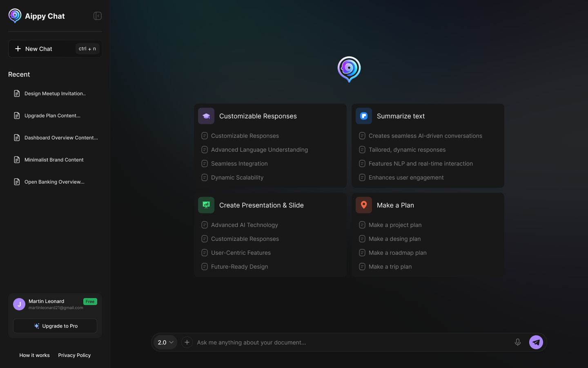Click the chat icon beside Dynamic Scalability
588x368 pixels.
pos(205,177)
